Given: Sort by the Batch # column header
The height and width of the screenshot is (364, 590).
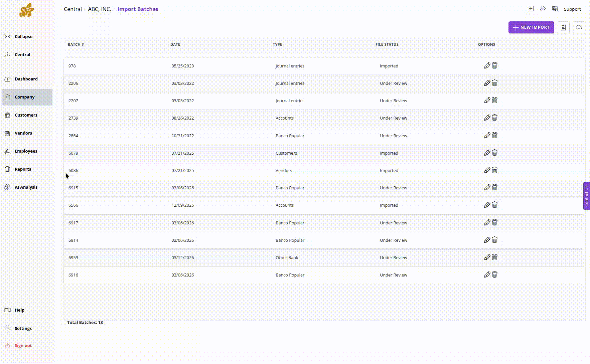Looking at the screenshot, I should coord(76,44).
